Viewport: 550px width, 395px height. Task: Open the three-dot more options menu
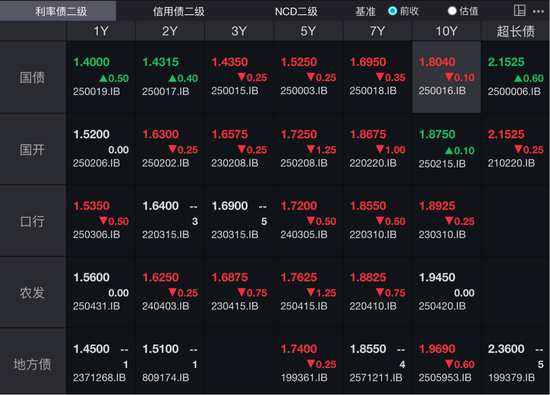tap(538, 12)
